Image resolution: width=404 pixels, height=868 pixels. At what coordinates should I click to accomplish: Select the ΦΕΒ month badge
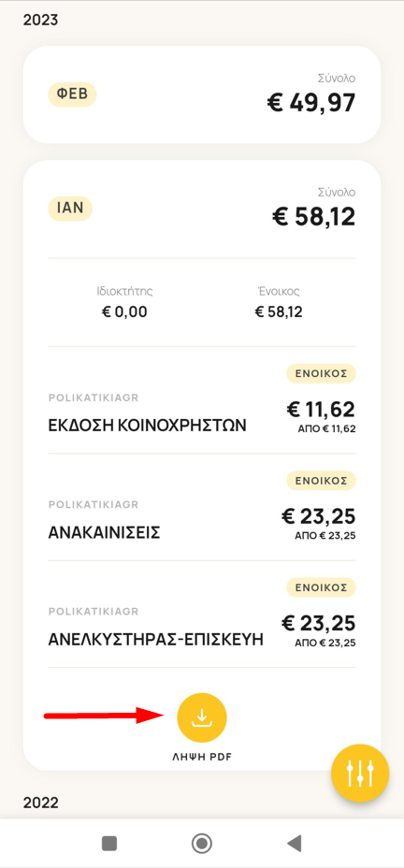pyautogui.click(x=73, y=94)
